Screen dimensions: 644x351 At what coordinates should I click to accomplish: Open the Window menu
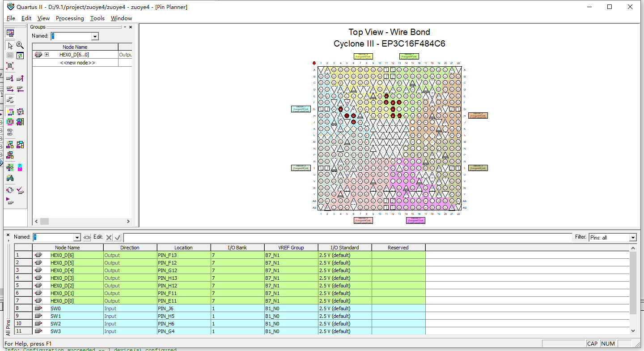click(121, 18)
